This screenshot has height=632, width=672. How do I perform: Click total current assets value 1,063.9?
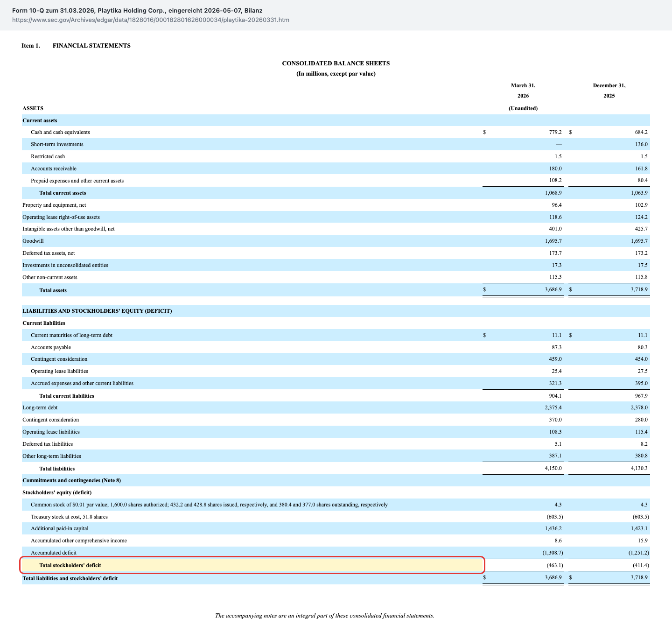[639, 193]
